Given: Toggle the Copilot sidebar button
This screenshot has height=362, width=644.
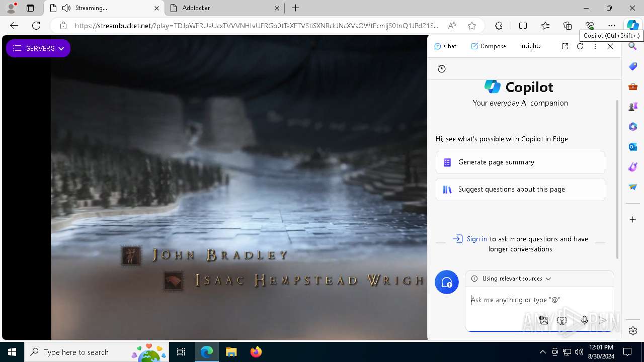Looking at the screenshot, I should (x=632, y=26).
